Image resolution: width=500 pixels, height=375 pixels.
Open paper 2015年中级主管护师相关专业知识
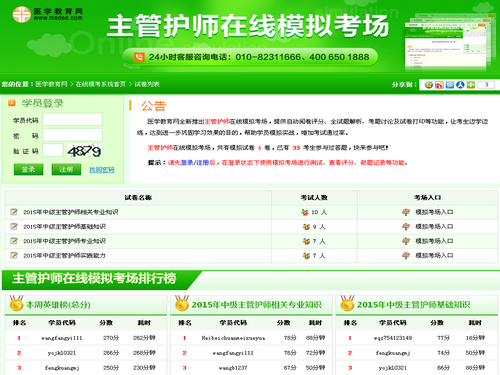click(71, 212)
